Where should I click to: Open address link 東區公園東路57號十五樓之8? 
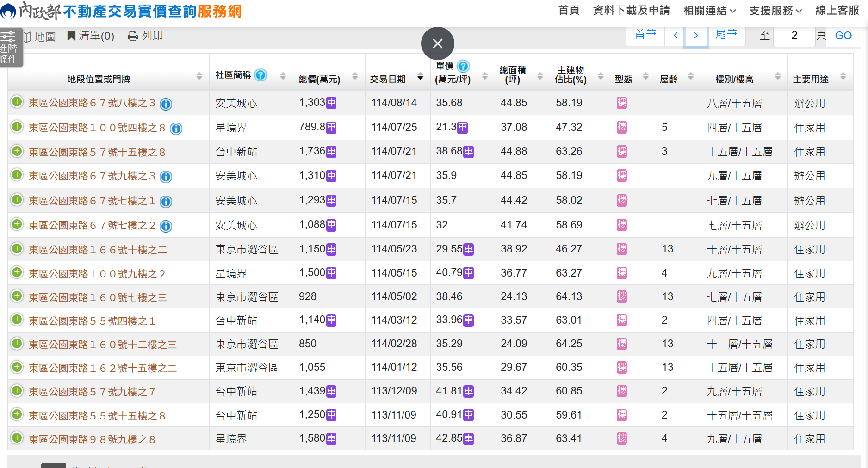click(x=97, y=152)
